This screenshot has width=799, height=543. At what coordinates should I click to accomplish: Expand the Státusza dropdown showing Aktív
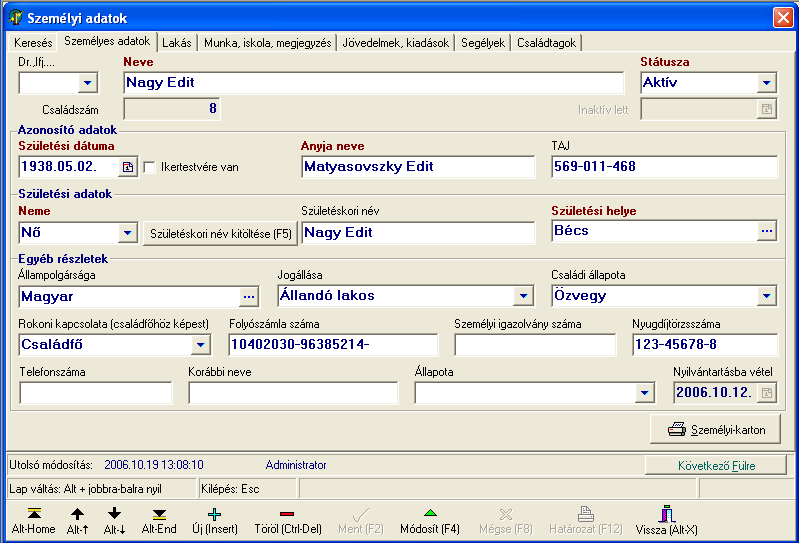point(766,83)
